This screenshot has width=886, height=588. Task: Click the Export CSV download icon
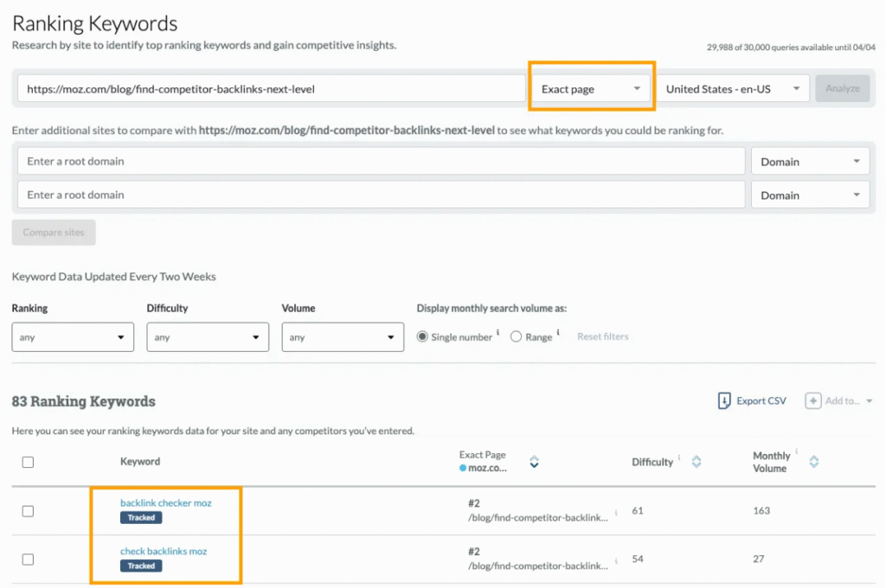pyautogui.click(x=724, y=400)
